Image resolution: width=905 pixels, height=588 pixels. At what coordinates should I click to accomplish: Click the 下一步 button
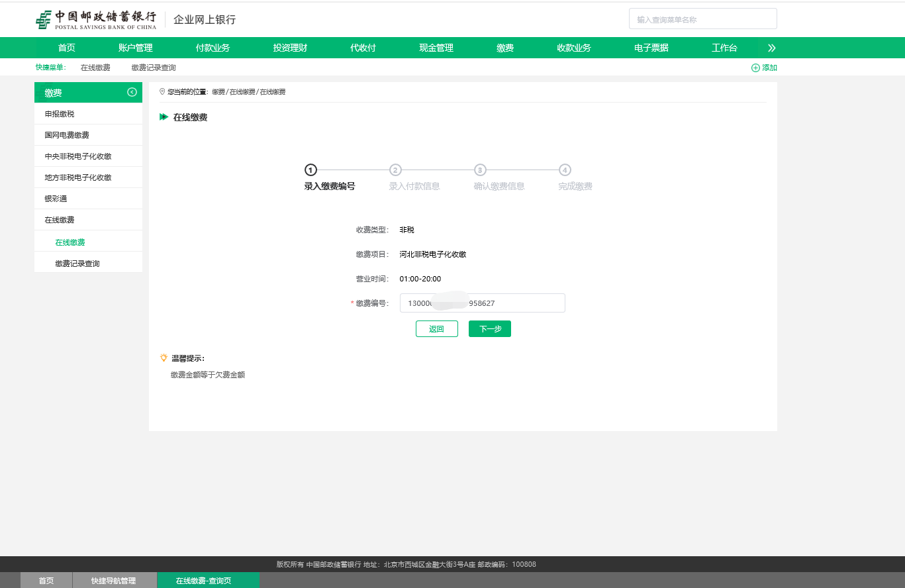pyautogui.click(x=489, y=328)
